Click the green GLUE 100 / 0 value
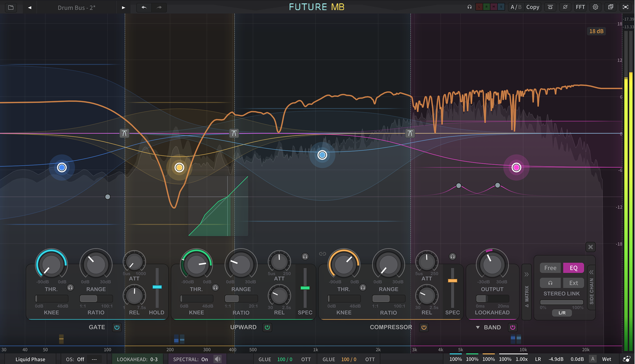The width and height of the screenshot is (635, 364). point(285,359)
